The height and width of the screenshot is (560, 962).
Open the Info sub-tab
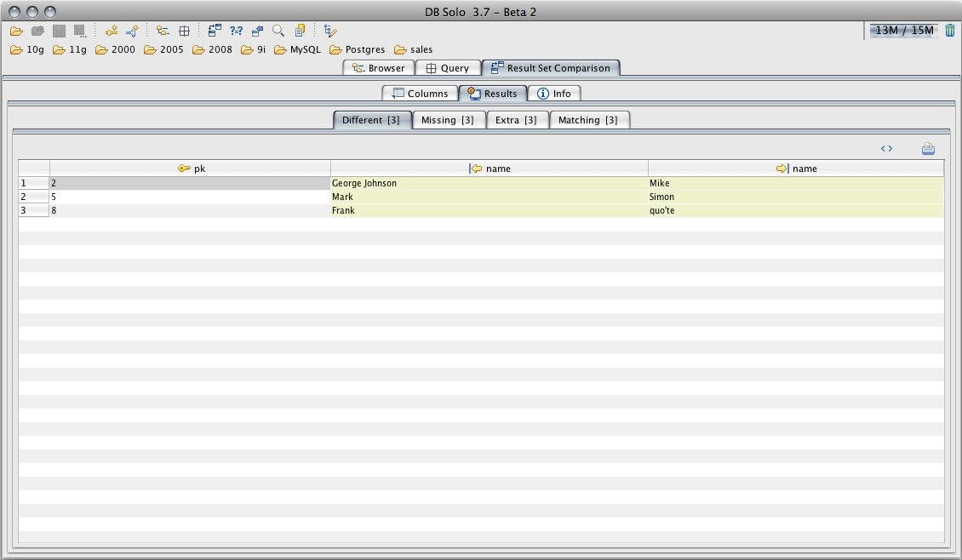[x=554, y=94]
